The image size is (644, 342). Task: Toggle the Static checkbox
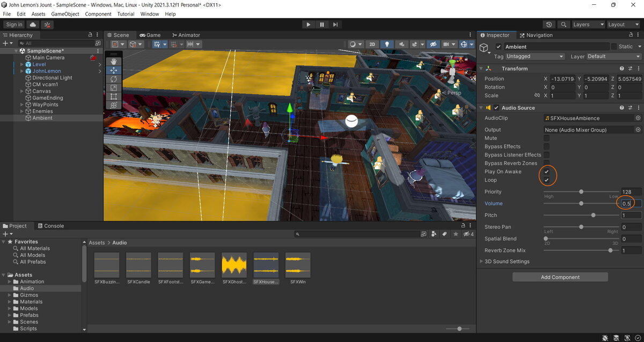pos(614,47)
